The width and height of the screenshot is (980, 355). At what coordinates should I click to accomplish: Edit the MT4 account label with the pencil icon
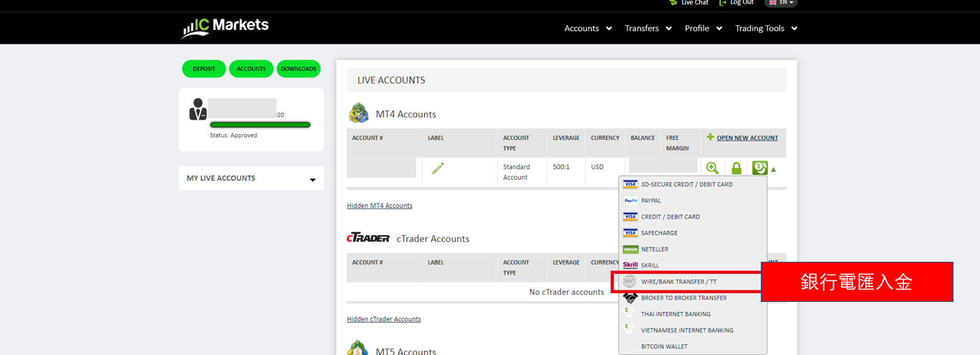(438, 169)
